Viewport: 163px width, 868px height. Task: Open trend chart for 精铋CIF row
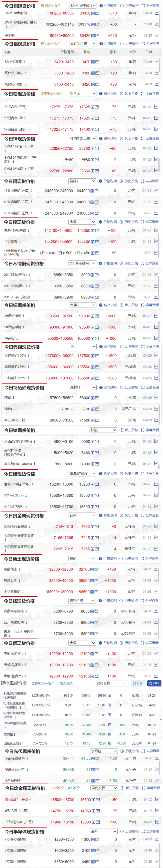[x=156, y=409]
